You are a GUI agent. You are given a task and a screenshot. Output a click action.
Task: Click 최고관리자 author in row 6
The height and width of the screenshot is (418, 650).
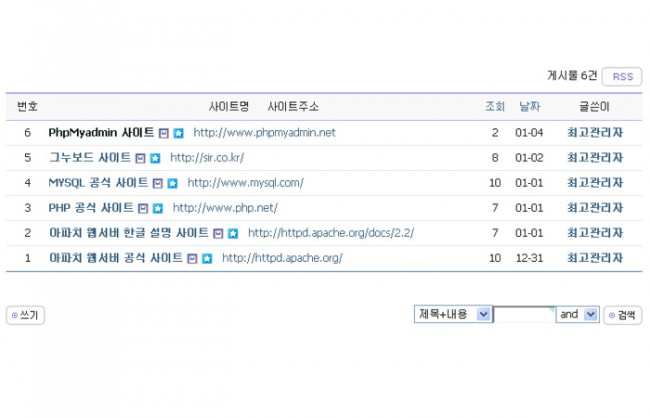pos(595,133)
